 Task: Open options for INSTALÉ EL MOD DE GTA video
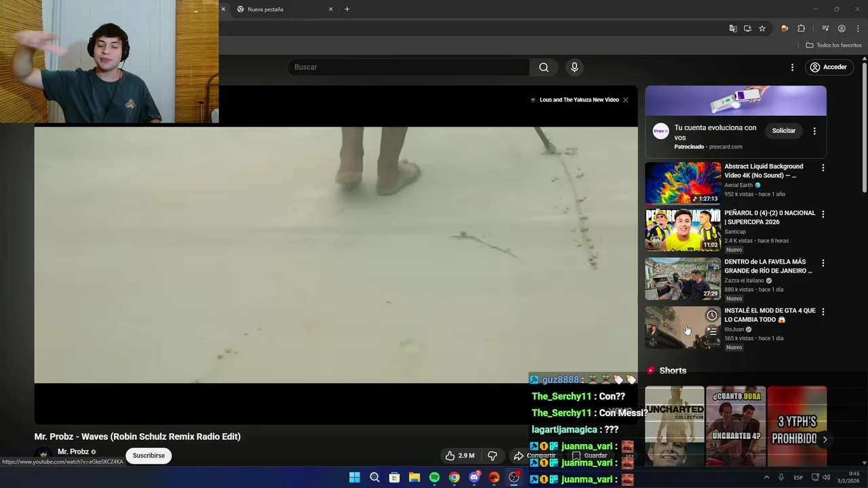coord(823,312)
